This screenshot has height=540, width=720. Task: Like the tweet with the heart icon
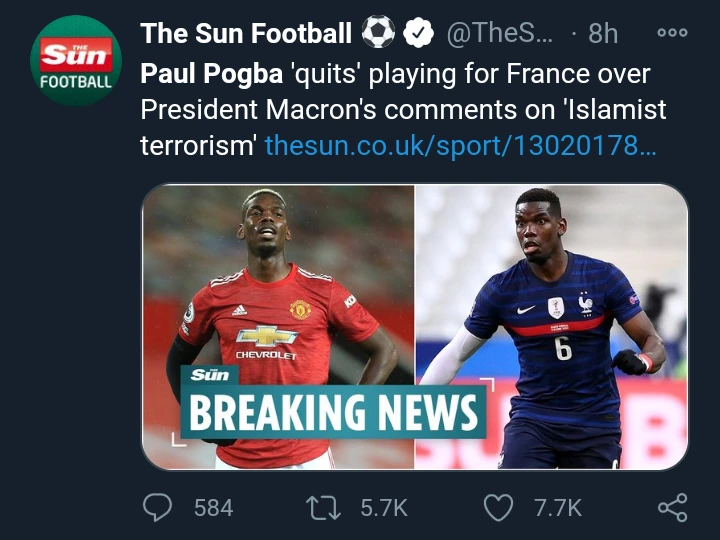click(x=497, y=508)
